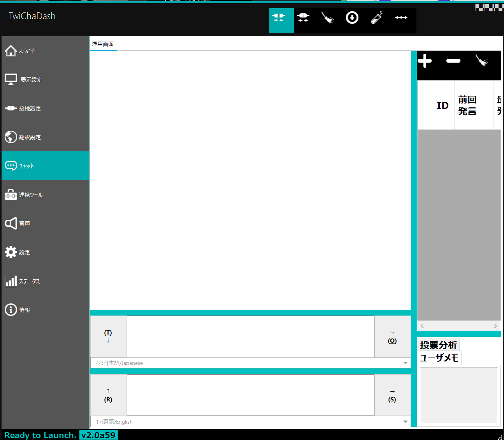The height and width of the screenshot is (440, 504).
Task: Click the user list scrollbar left arrow
Action: point(422,326)
